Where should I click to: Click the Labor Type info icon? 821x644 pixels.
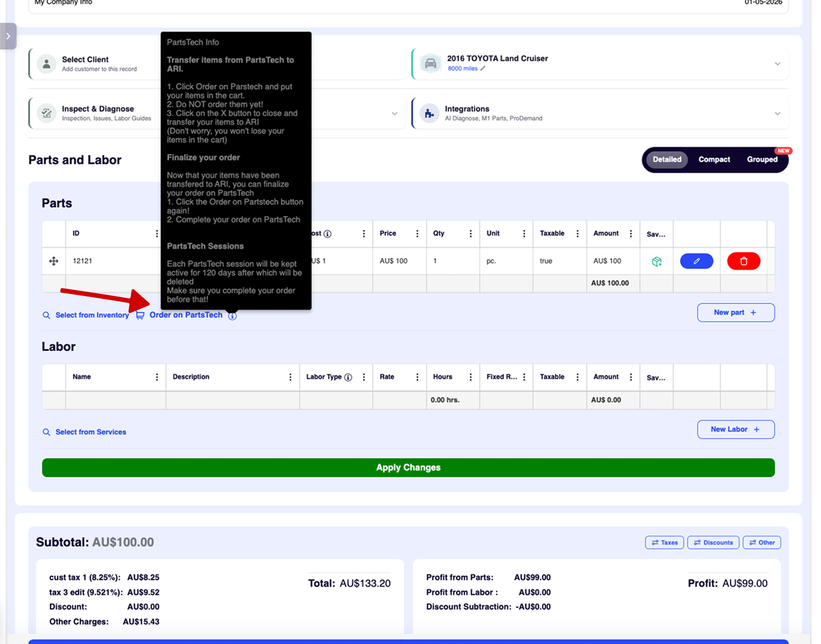pyautogui.click(x=348, y=377)
